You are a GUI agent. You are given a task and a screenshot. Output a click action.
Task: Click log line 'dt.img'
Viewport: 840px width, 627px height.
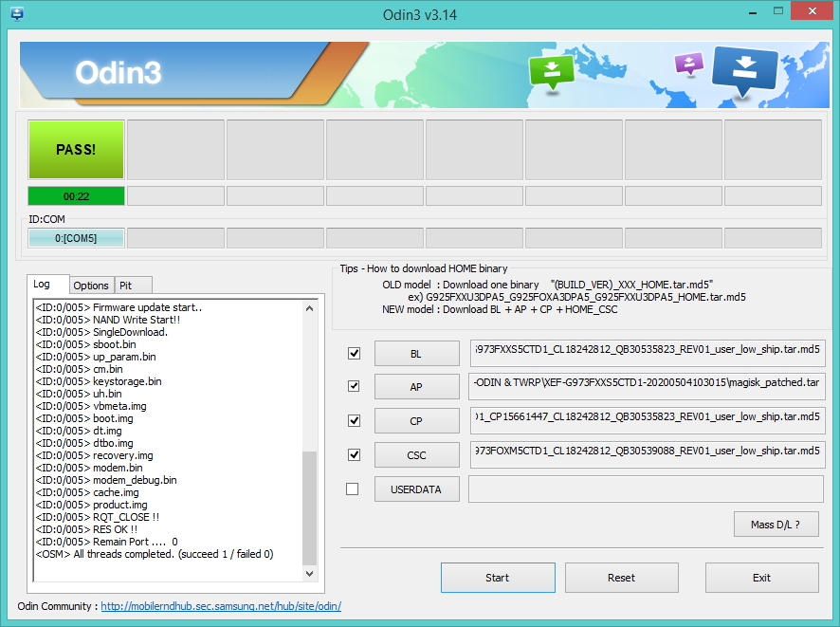pyautogui.click(x=78, y=431)
